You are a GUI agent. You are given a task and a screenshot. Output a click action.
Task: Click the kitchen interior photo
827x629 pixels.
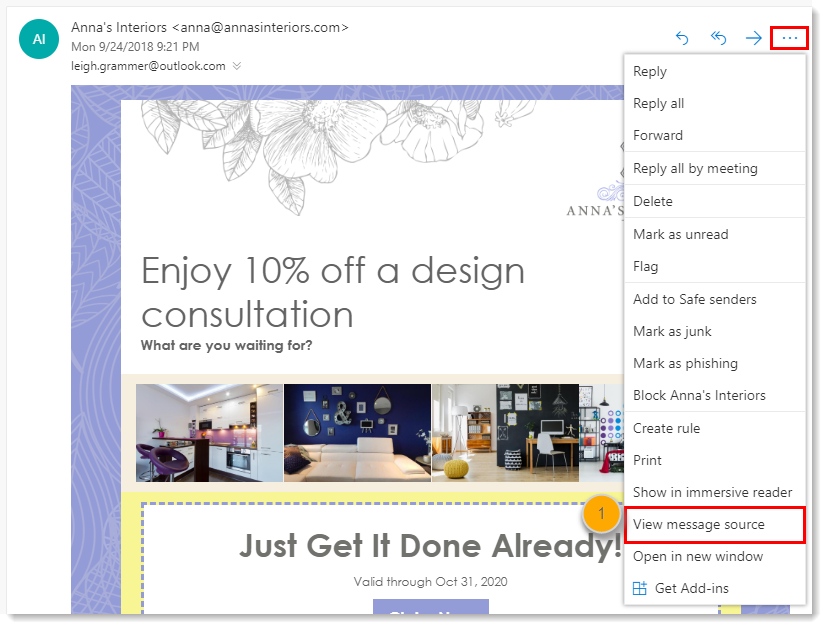(209, 433)
